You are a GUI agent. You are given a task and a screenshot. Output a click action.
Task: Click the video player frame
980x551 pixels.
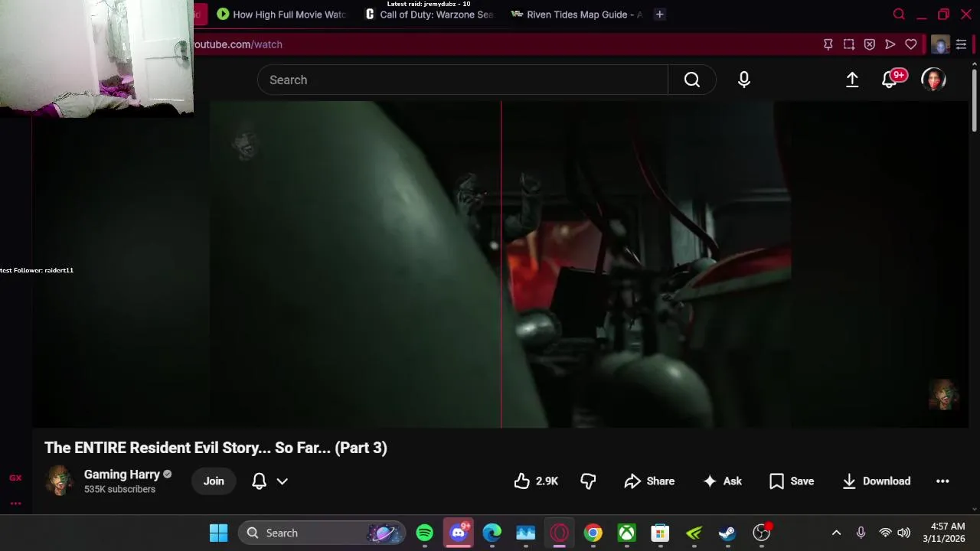pos(501,264)
